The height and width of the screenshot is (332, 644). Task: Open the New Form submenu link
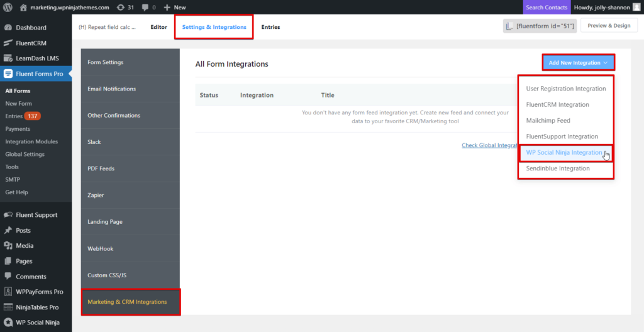[18, 104]
